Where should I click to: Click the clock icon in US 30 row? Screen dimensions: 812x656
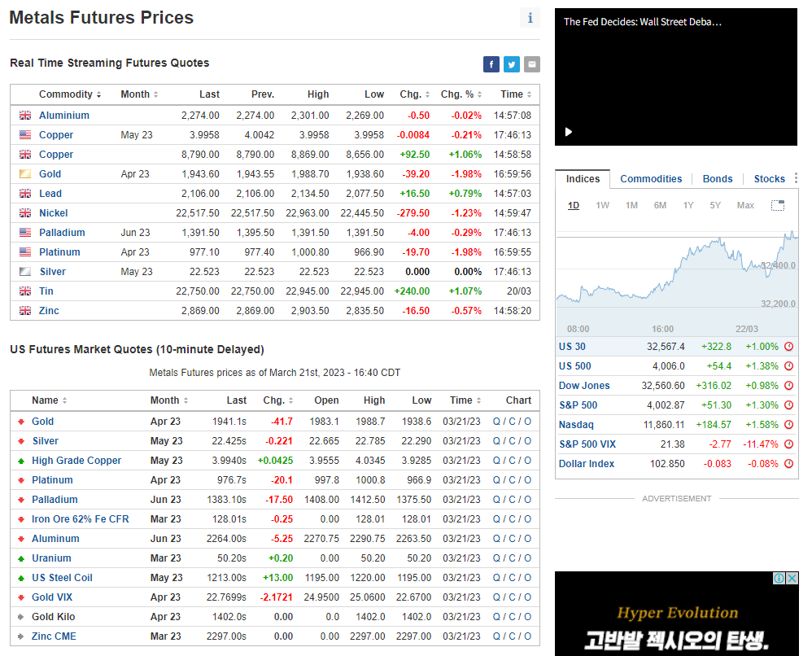point(788,347)
